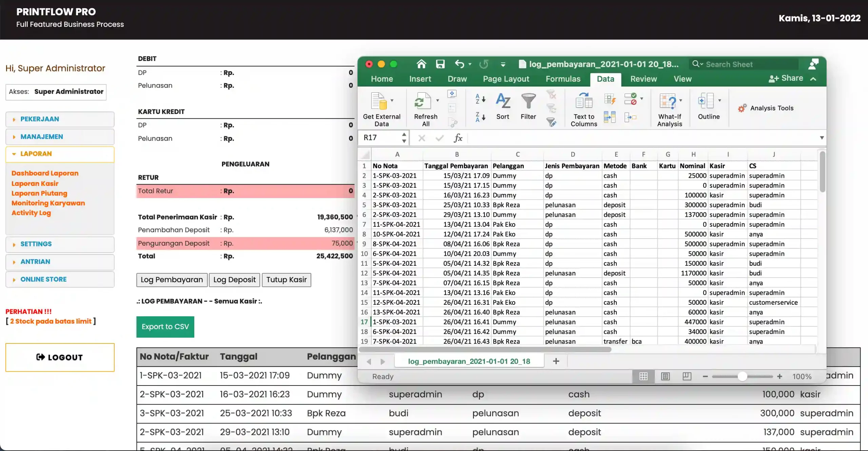This screenshot has width=868, height=451.
Task: Click Remove Duplicates icon
Action: pos(610,117)
